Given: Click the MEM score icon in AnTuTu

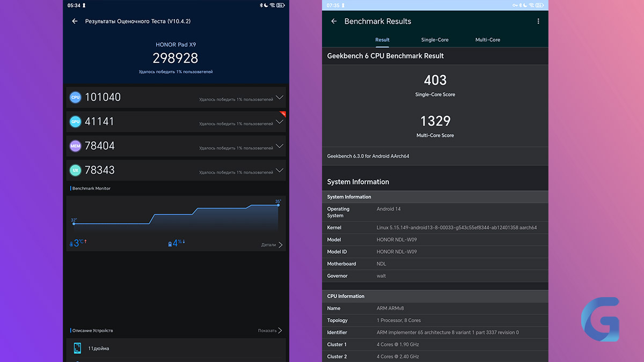Looking at the screenshot, I should [76, 146].
